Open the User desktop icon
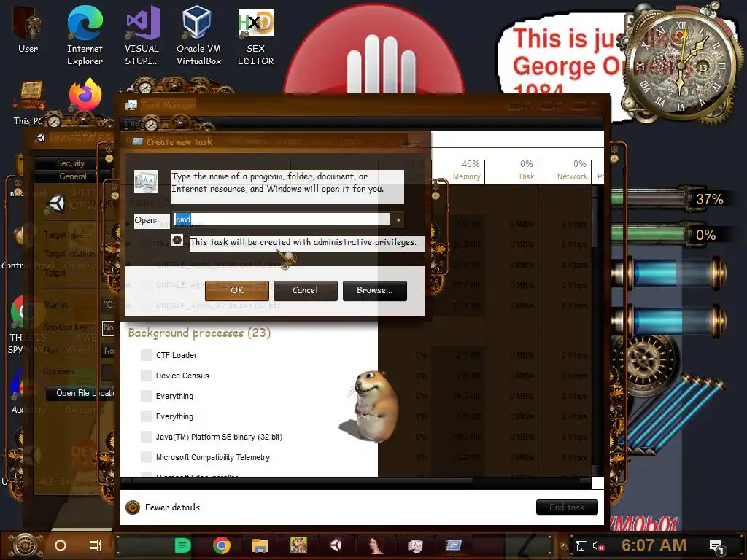This screenshot has height=560, width=747. click(x=28, y=29)
